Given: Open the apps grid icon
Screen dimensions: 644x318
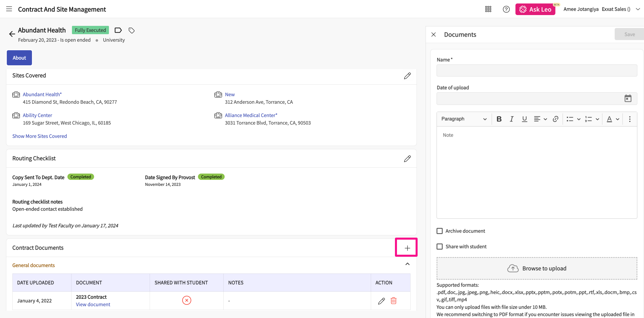Looking at the screenshot, I should (488, 9).
